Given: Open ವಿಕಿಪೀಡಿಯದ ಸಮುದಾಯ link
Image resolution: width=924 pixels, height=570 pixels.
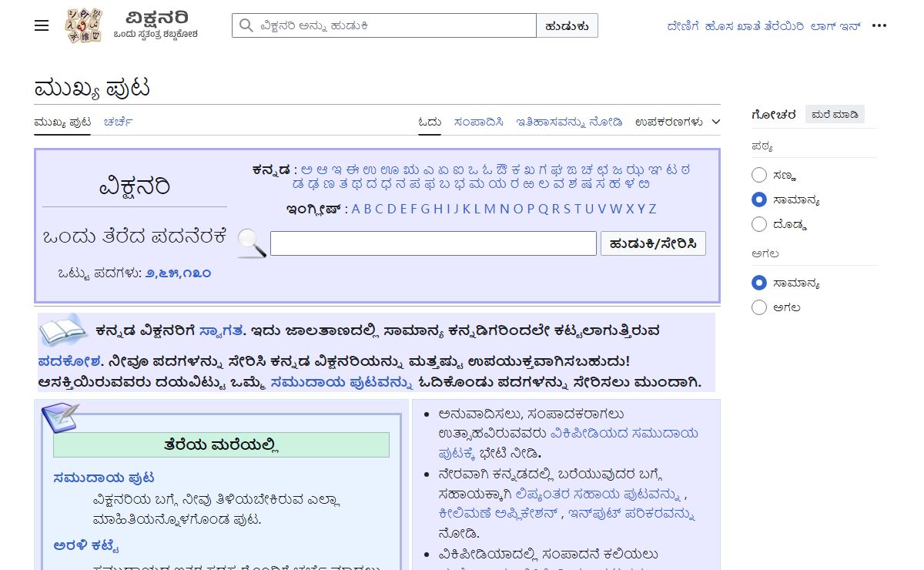Looking at the screenshot, I should pyautogui.click(x=624, y=433).
